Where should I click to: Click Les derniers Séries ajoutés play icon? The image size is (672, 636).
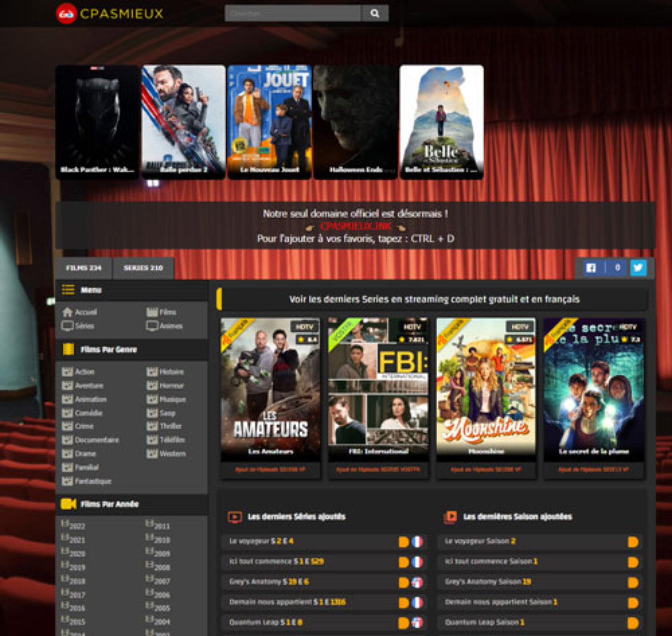coord(235,517)
